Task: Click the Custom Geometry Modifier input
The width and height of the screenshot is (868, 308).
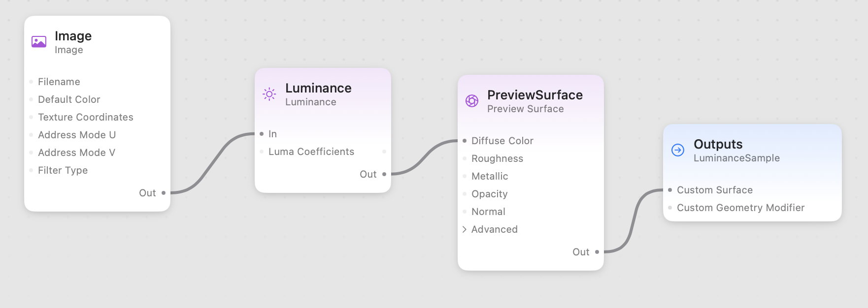Action: pyautogui.click(x=740, y=208)
